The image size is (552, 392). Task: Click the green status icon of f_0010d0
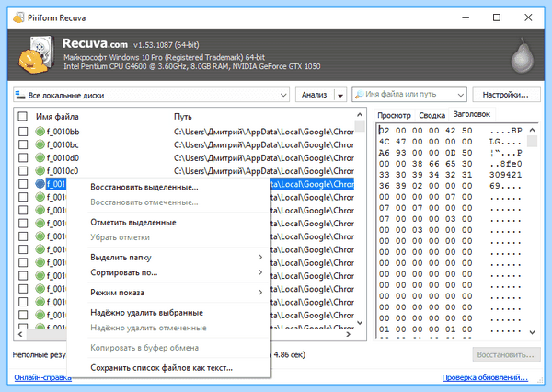click(40, 157)
